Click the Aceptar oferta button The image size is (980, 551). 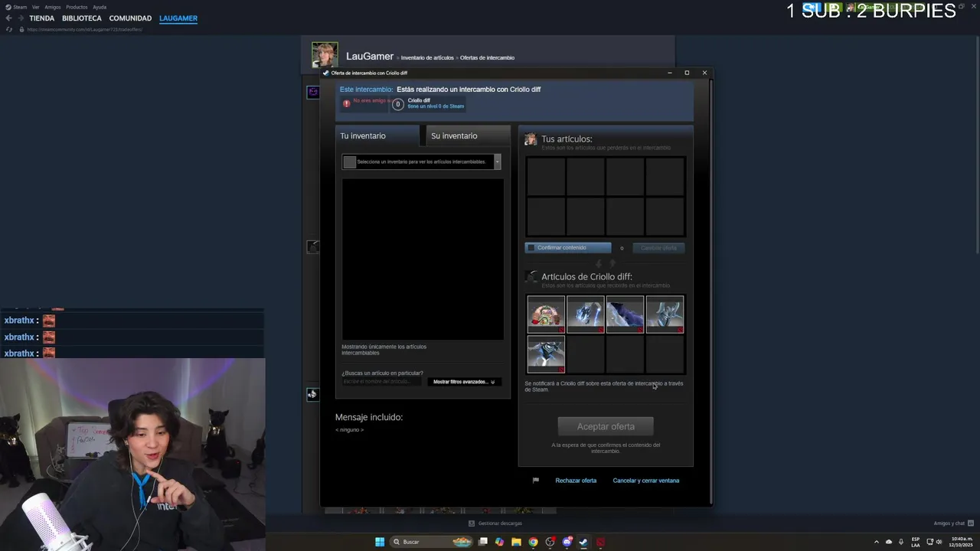[x=606, y=426]
